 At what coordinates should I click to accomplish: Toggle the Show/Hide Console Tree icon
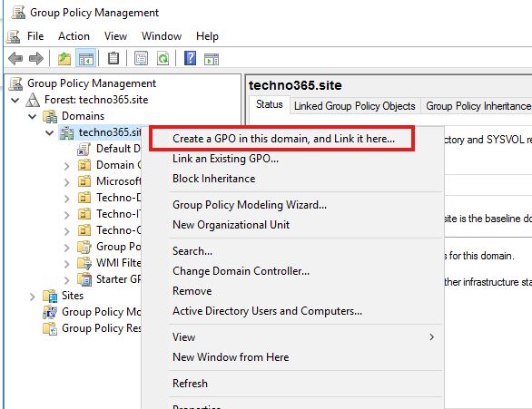(85, 59)
